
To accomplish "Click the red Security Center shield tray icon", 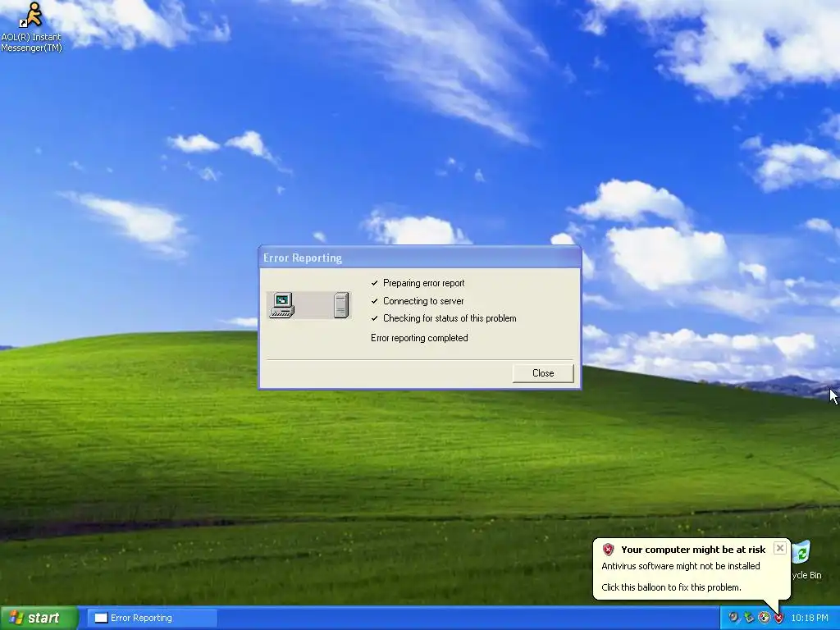I will tap(779, 618).
